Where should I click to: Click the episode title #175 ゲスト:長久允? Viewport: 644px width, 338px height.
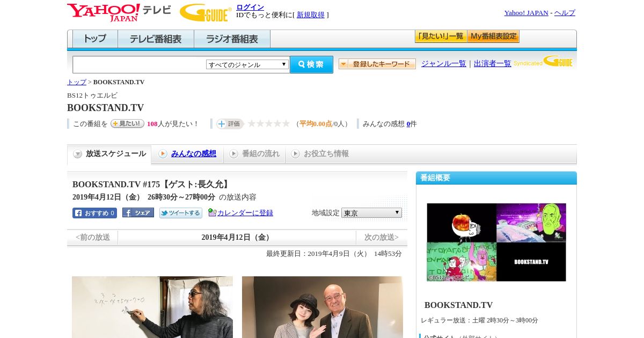(152, 185)
